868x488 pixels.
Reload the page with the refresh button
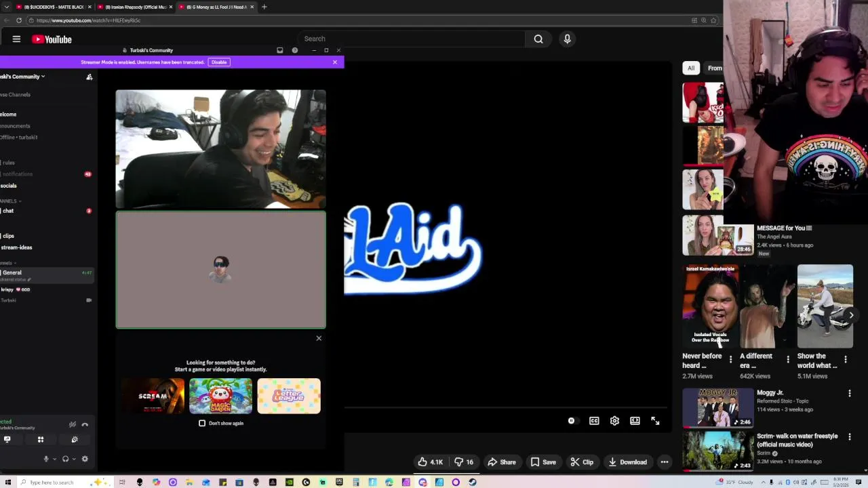tap(19, 20)
